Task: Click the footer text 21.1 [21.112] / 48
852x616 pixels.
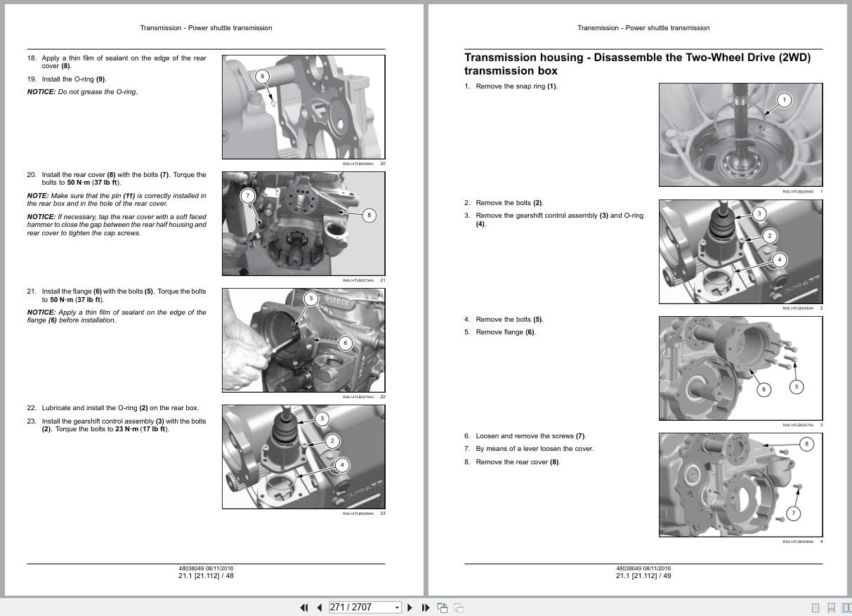Action: point(206,575)
